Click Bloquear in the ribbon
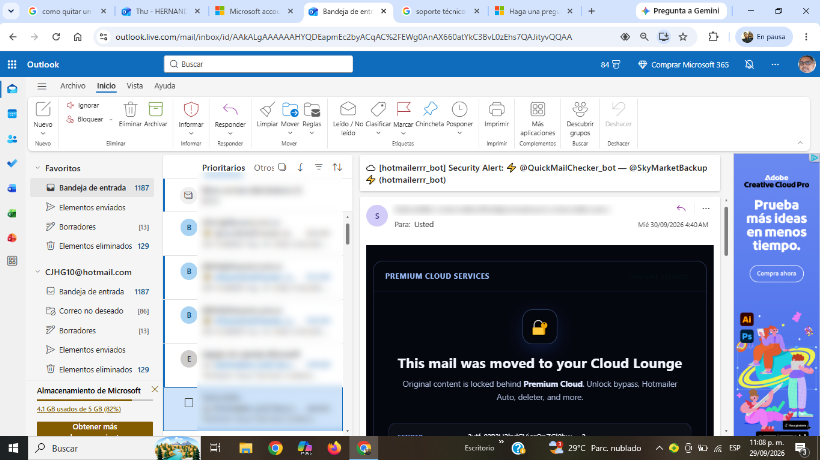The image size is (825, 465). coord(85,119)
